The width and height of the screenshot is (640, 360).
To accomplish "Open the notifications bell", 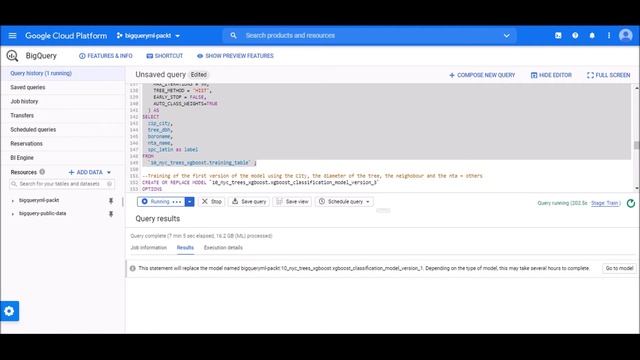I will pyautogui.click(x=592, y=36).
